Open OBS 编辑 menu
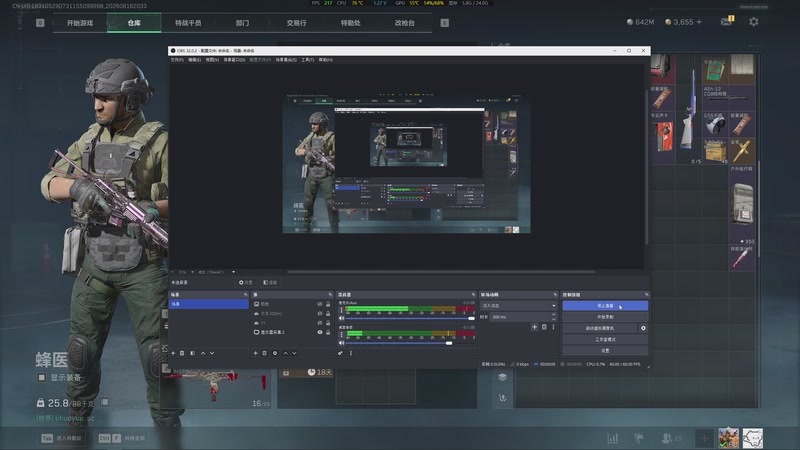 [x=194, y=60]
